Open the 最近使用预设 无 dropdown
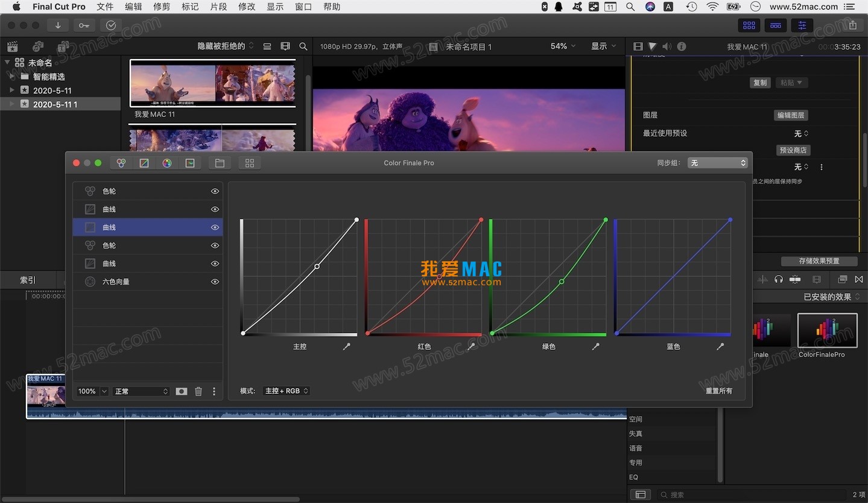Viewport: 868px width, 503px height. click(801, 133)
